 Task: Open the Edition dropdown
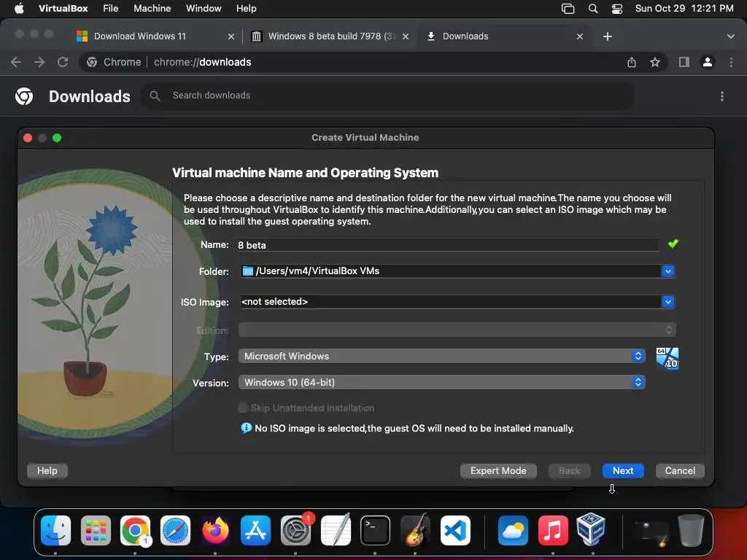[457, 330]
